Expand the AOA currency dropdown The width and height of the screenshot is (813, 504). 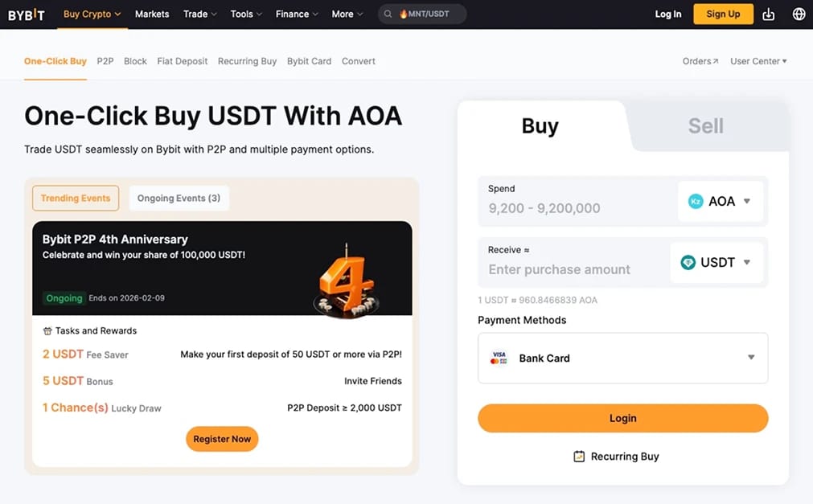click(721, 201)
